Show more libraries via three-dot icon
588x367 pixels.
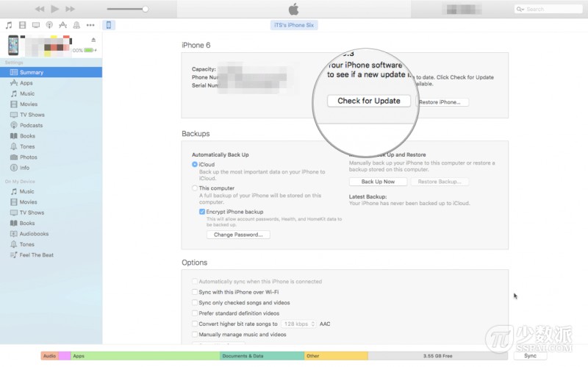90,25
